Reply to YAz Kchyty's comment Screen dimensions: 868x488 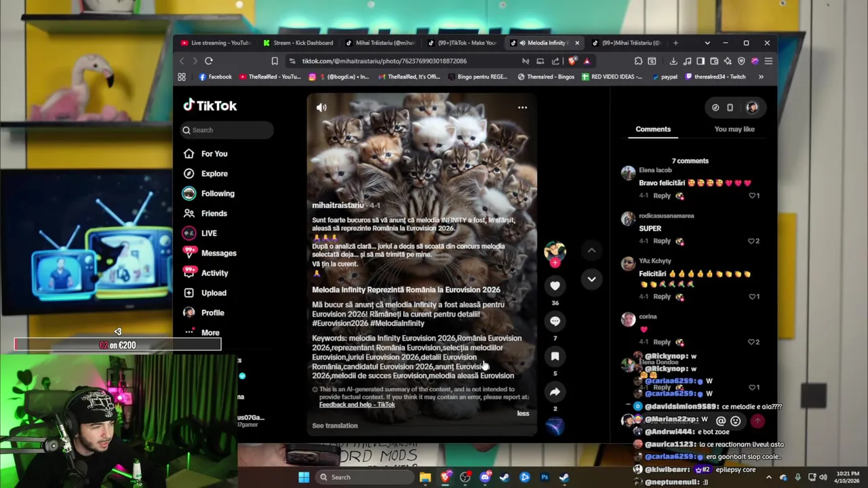coord(662,297)
